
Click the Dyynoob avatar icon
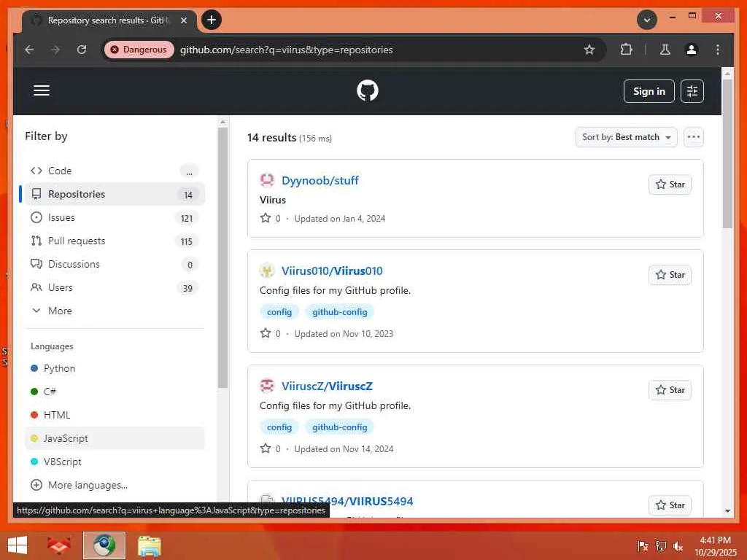pyautogui.click(x=267, y=180)
